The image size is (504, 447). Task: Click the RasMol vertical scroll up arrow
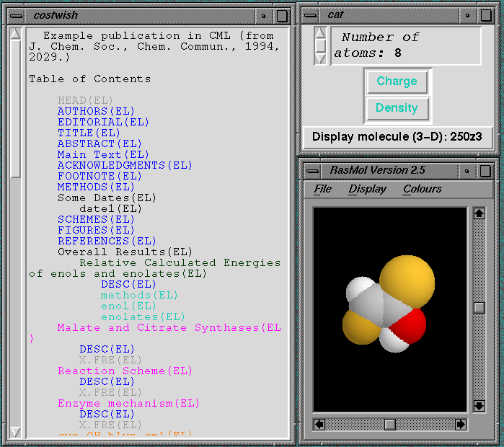[479, 213]
